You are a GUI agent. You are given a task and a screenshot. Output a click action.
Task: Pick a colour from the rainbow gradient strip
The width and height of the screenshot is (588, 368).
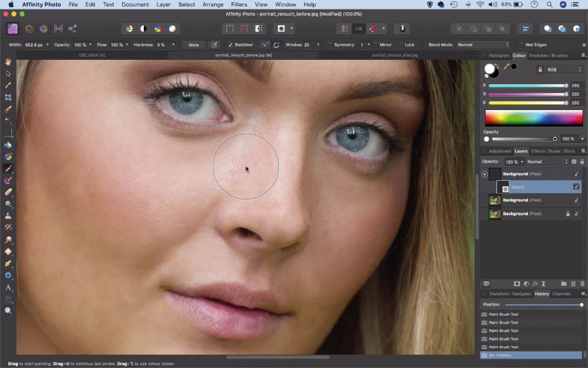click(533, 118)
